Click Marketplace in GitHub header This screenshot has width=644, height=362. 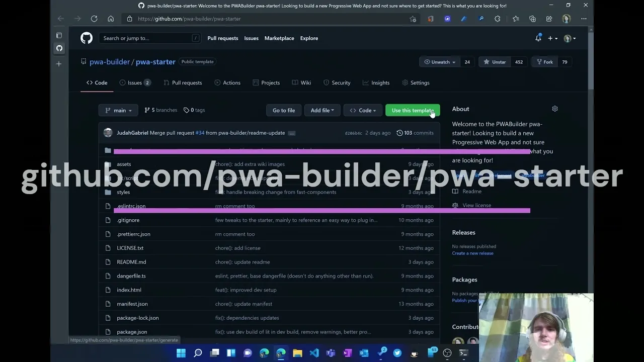[x=279, y=38]
